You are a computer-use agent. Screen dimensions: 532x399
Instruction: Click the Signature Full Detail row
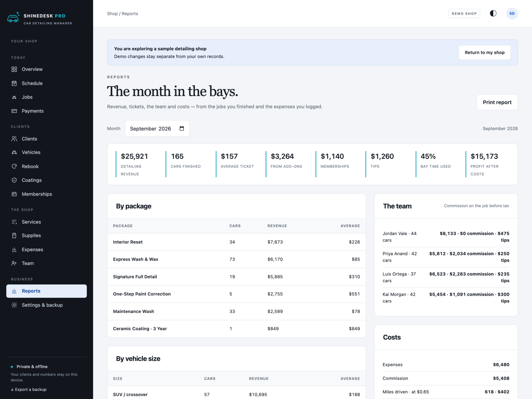click(236, 277)
